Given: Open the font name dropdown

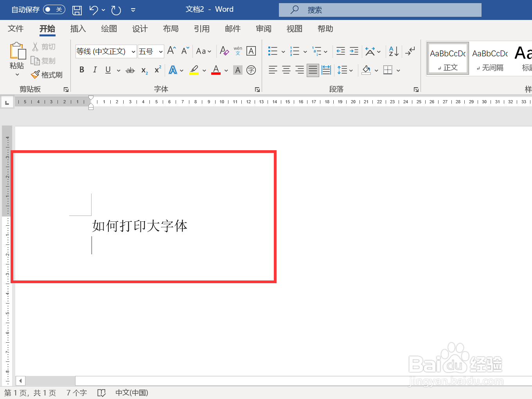Looking at the screenshot, I should tap(133, 52).
